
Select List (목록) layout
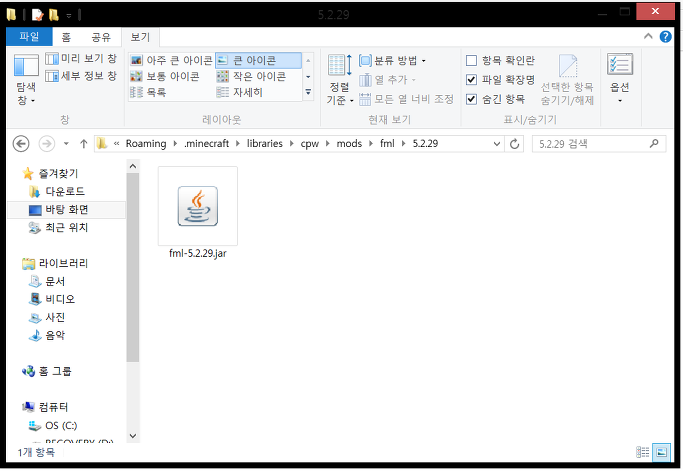coord(149,92)
